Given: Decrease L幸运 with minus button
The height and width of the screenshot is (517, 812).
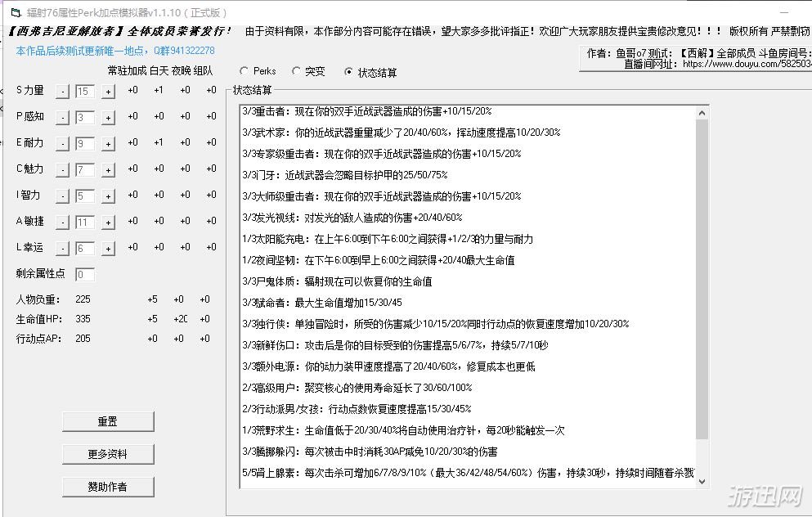Looking at the screenshot, I should (62, 249).
